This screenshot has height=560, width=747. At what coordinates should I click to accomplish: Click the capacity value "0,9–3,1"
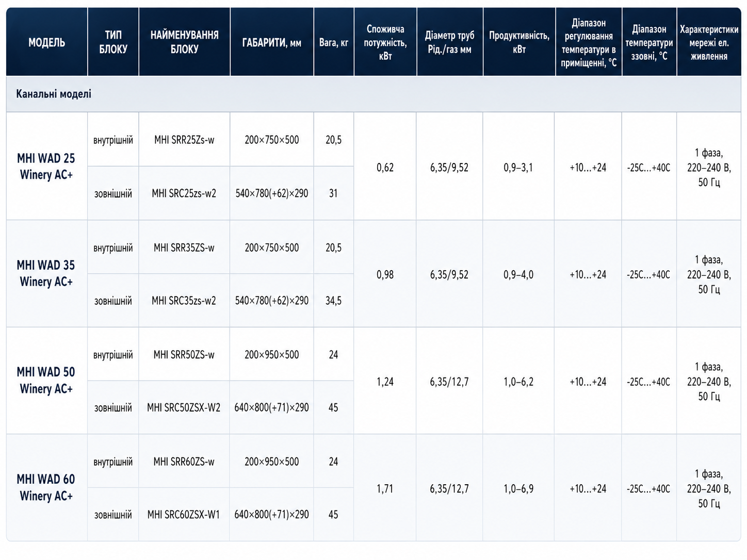coord(518,167)
